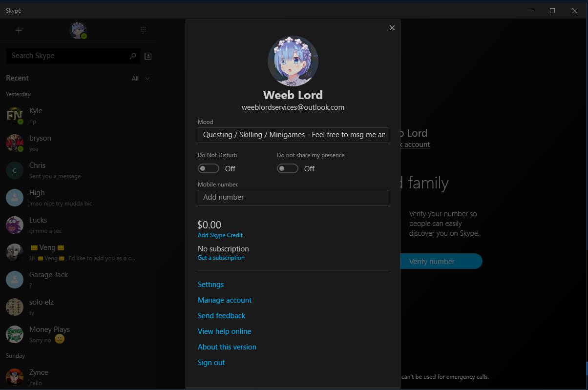Click own profile avatar in the sidebar header

point(78,30)
